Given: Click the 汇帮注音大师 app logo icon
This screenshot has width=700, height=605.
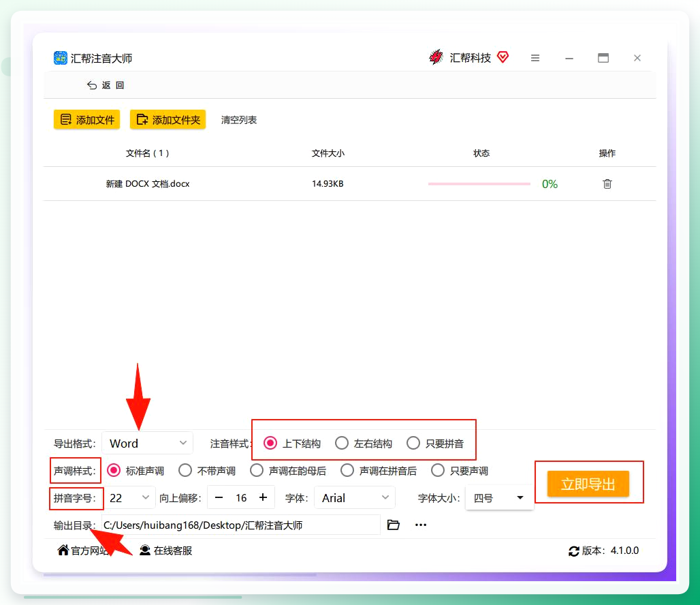Looking at the screenshot, I should [61, 58].
